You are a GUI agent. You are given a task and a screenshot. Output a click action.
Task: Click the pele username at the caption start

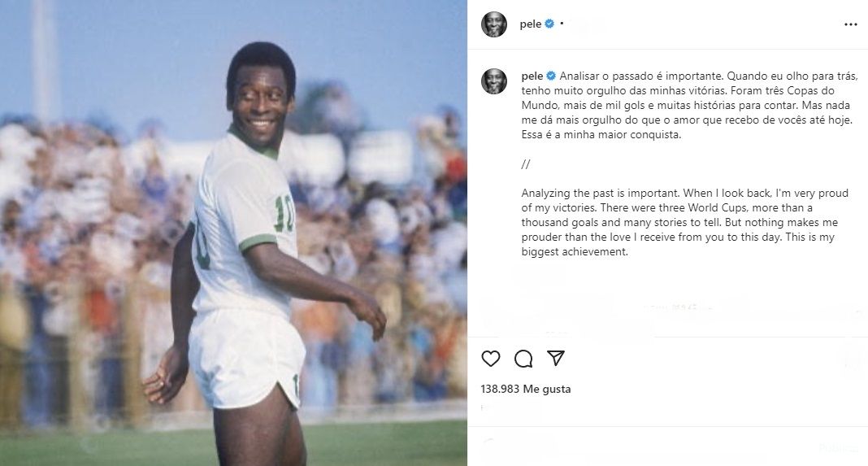(x=531, y=76)
